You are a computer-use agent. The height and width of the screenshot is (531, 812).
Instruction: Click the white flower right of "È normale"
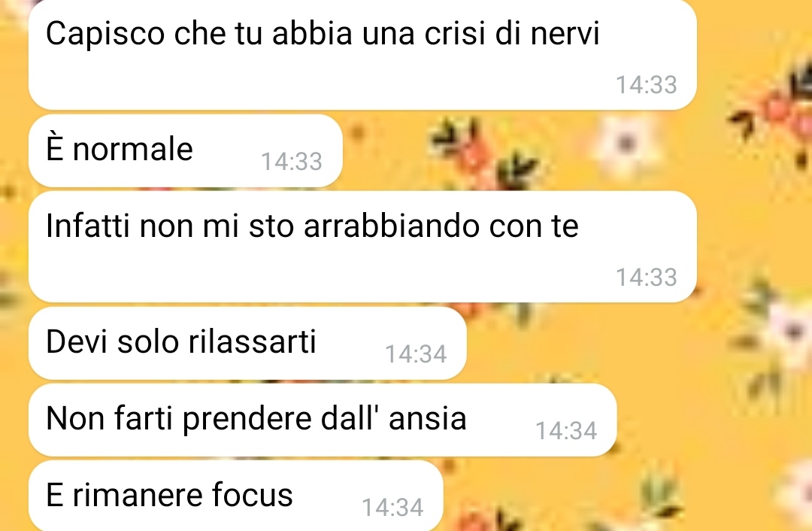[628, 144]
